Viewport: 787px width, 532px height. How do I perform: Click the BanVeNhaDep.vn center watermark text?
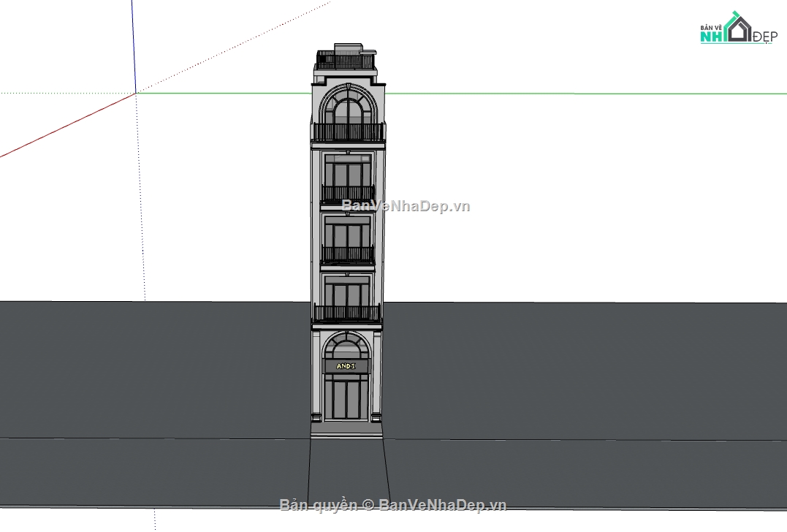tap(404, 205)
